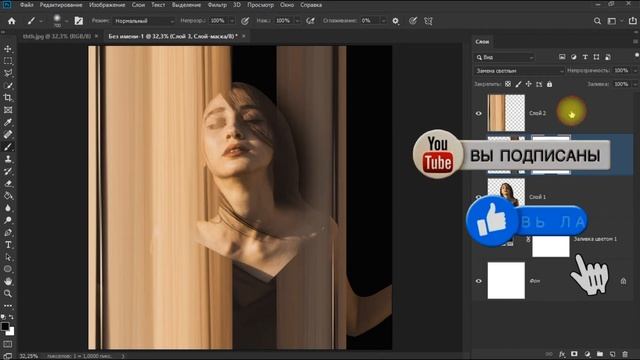Select the Zoom tool
640x360 pixels.
point(8,293)
